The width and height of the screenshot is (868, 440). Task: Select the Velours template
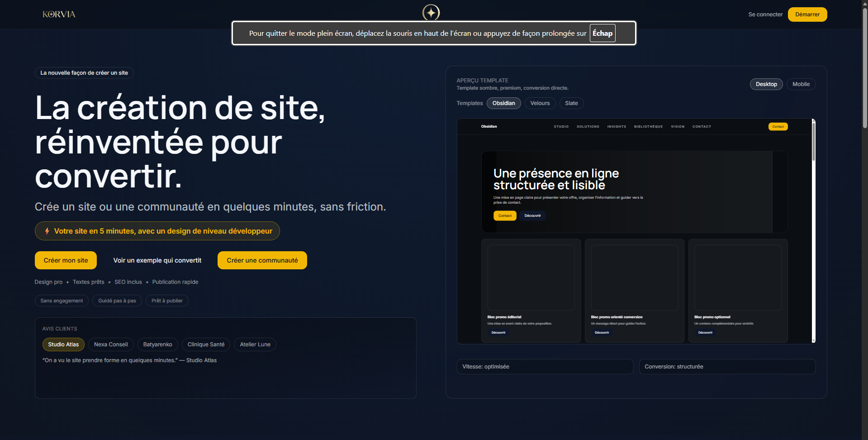point(540,103)
